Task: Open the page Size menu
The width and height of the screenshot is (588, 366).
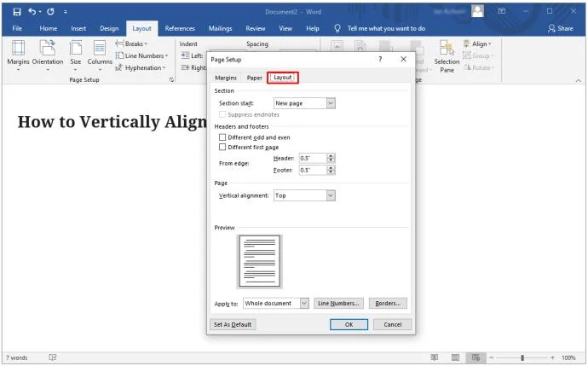Action: click(75, 55)
